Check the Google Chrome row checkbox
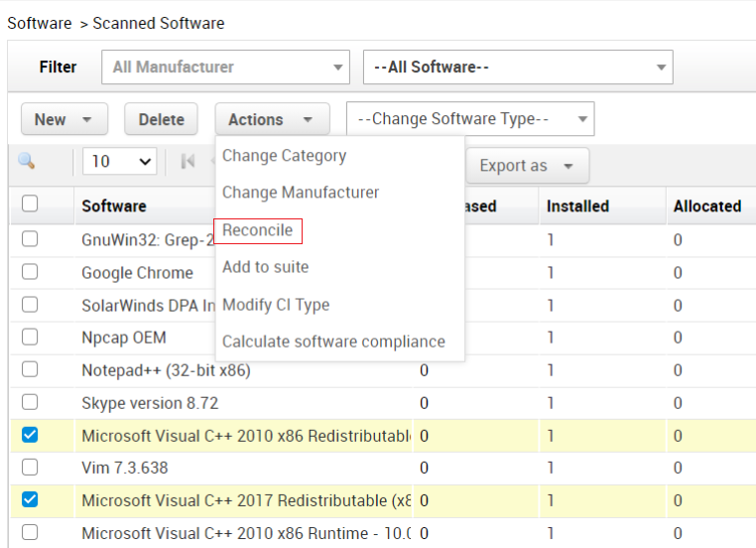756x548 pixels. 30,272
